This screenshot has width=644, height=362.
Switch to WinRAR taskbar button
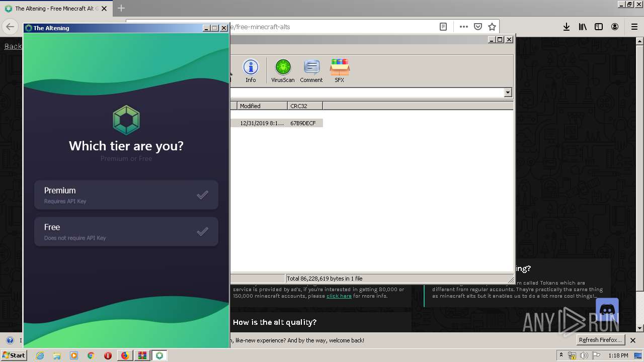pyautogui.click(x=142, y=355)
